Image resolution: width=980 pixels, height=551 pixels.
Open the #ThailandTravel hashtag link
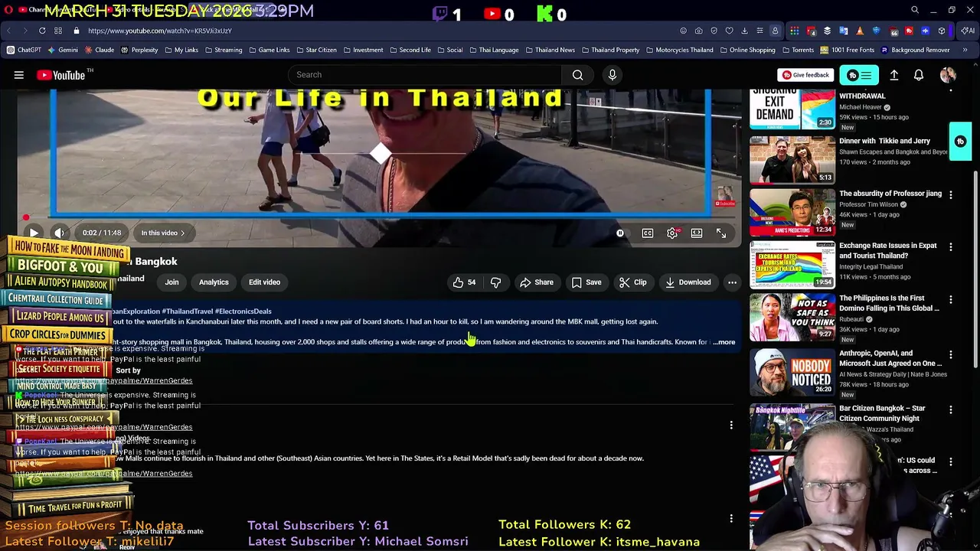click(x=187, y=311)
